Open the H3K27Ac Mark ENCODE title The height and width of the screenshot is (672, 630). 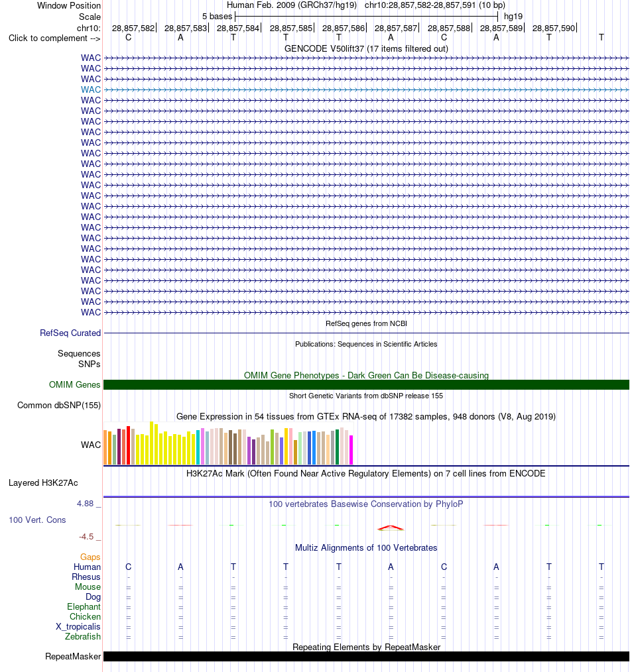point(366,474)
